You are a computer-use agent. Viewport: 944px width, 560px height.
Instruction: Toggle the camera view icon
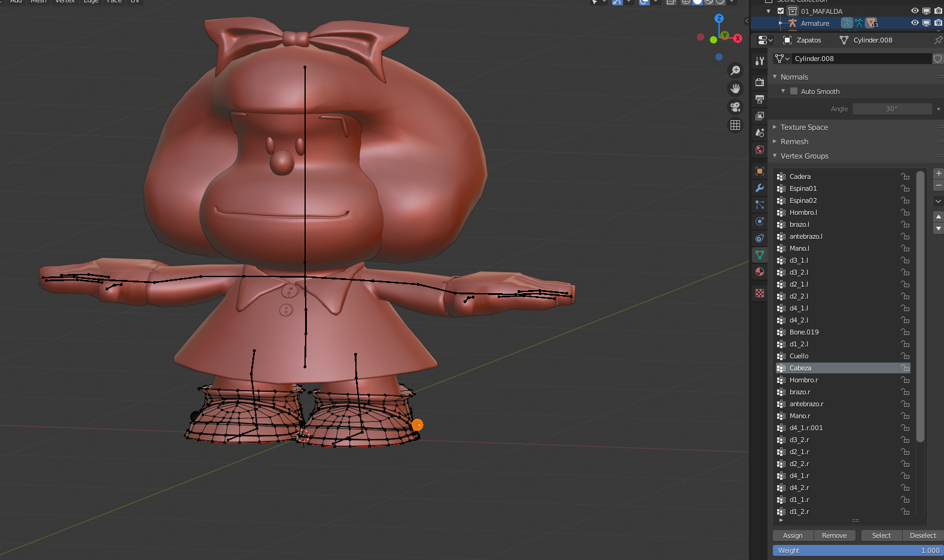pos(735,107)
